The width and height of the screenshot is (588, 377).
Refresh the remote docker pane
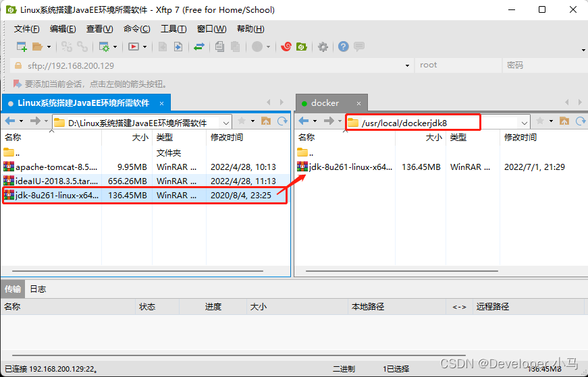point(581,121)
